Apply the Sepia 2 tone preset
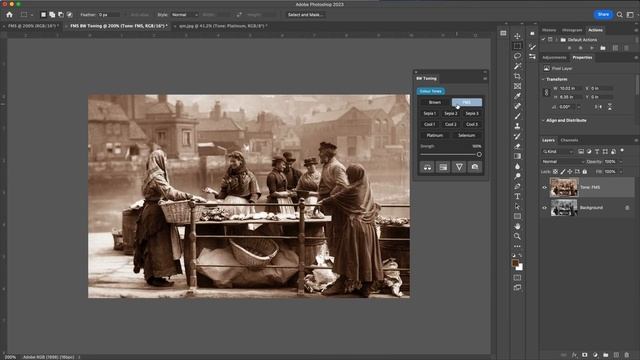This screenshot has width=640, height=360. [451, 113]
